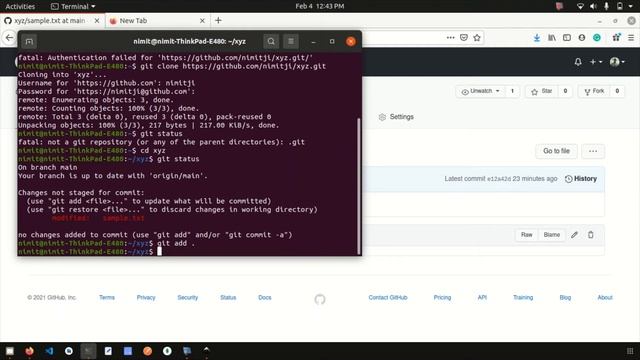Click the terminal new tab icon
640x360 pixels.
pos(29,41)
